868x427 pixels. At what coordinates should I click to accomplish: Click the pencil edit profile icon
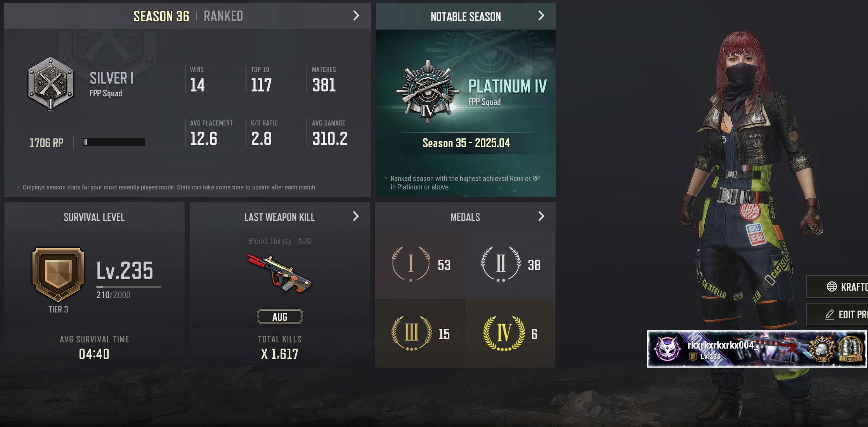(830, 314)
